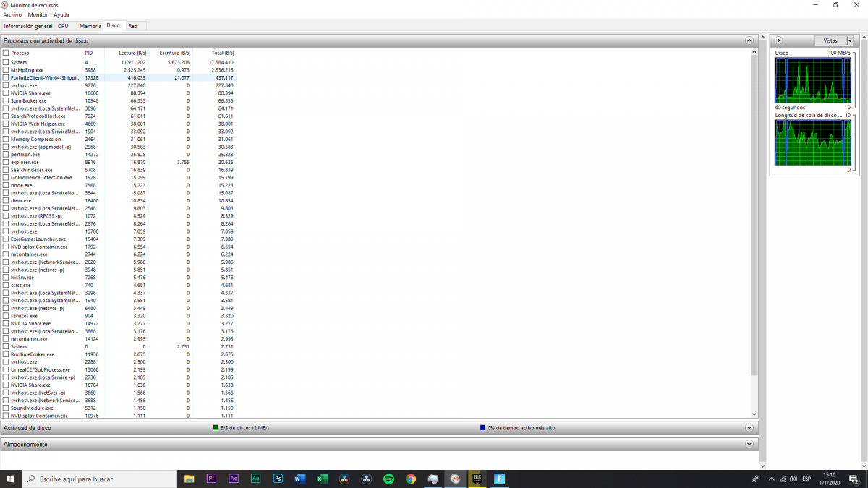Viewport: 868px width, 488px height.
Task: Switch to Información general tab
Action: [28, 26]
